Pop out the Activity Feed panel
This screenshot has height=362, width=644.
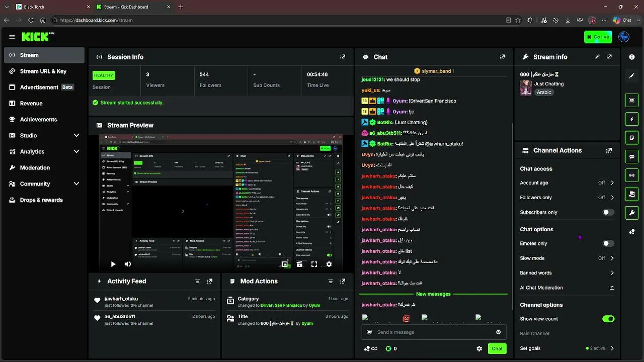click(210, 281)
